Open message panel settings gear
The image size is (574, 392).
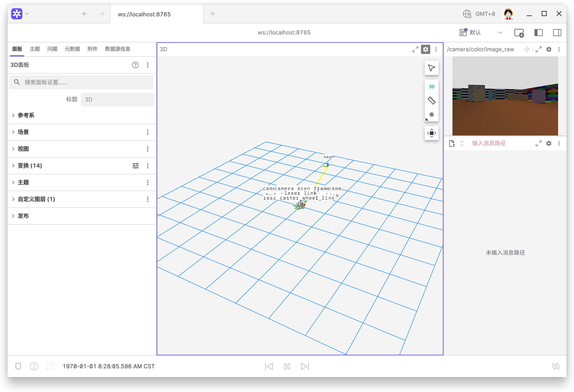pos(549,143)
